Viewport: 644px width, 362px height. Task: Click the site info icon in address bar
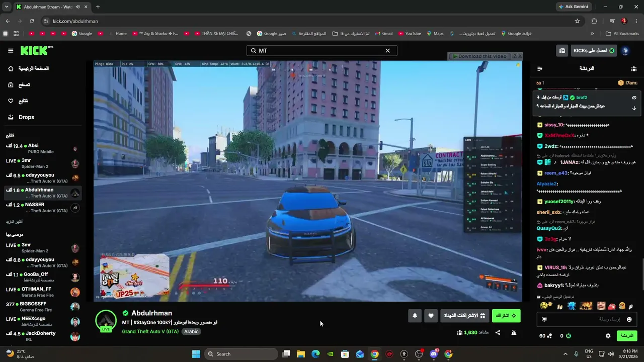tap(46, 21)
